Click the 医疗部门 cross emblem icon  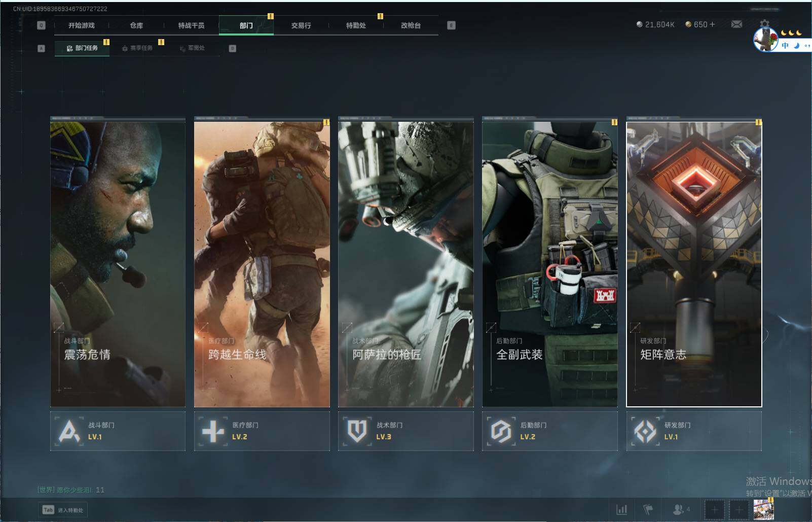(x=213, y=431)
